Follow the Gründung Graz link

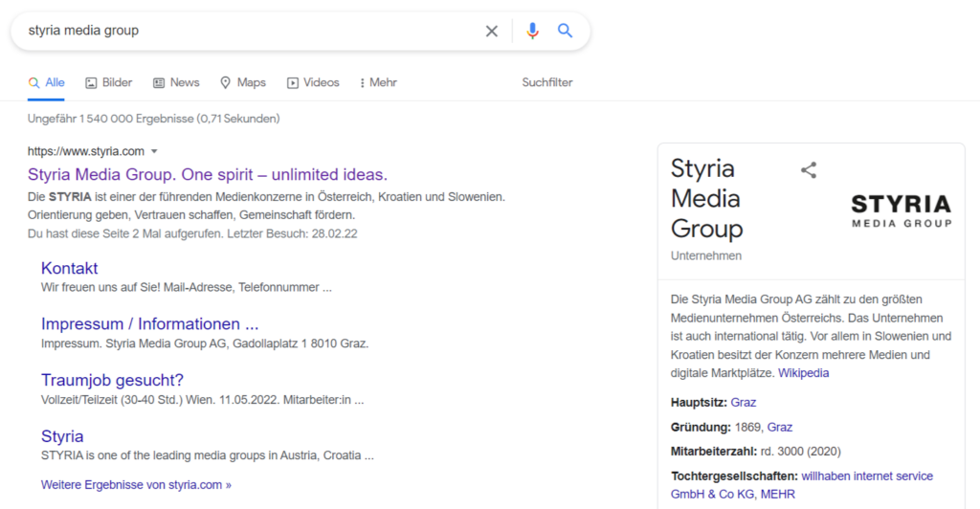(779, 427)
